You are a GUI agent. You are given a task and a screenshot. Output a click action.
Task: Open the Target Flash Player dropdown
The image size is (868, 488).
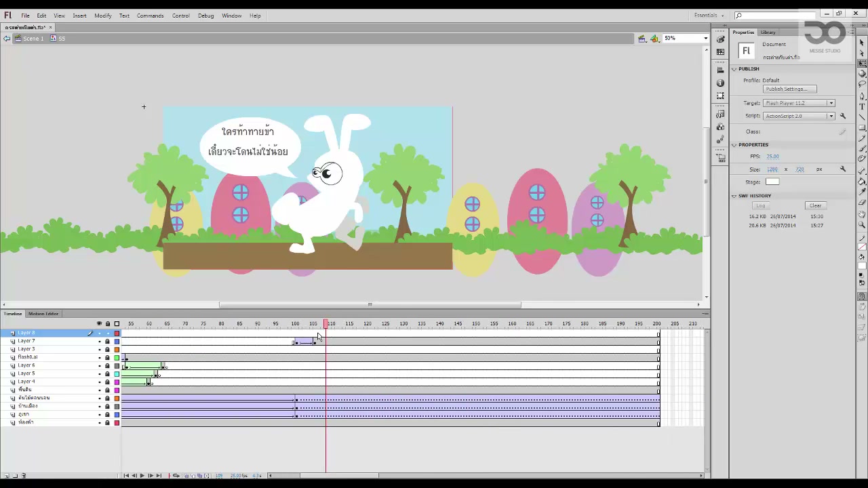click(x=799, y=103)
